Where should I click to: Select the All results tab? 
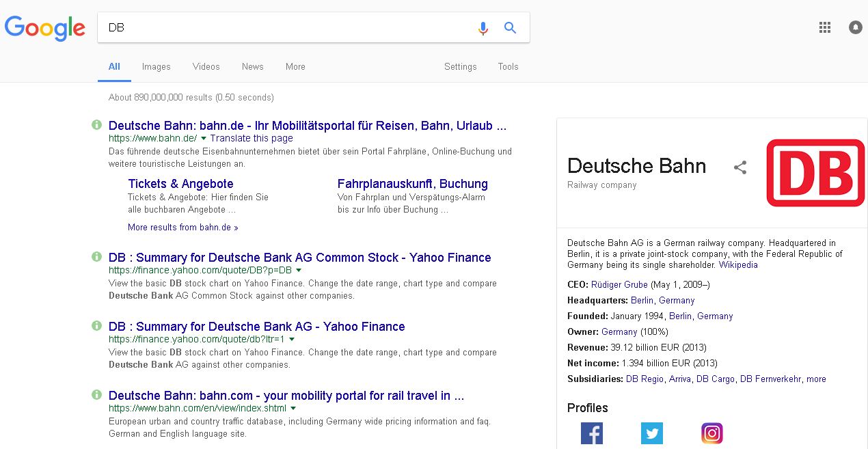[114, 66]
